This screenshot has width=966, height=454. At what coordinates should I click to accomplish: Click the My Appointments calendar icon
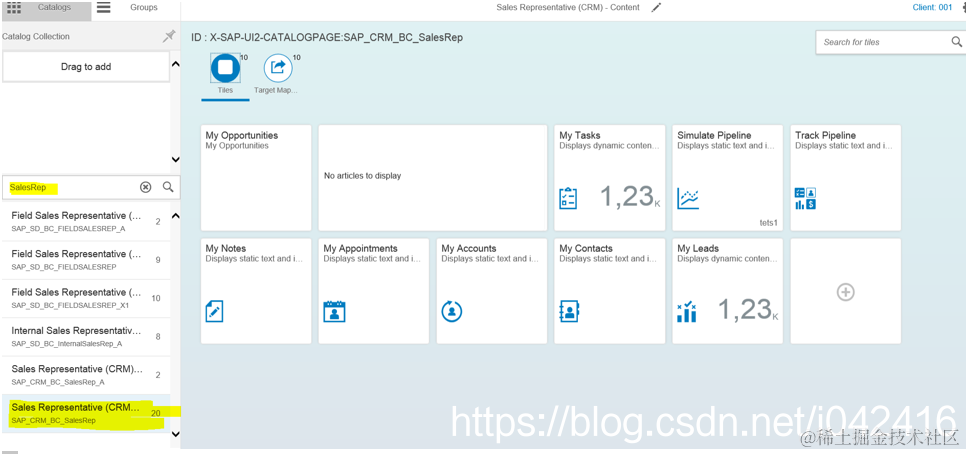tap(335, 311)
